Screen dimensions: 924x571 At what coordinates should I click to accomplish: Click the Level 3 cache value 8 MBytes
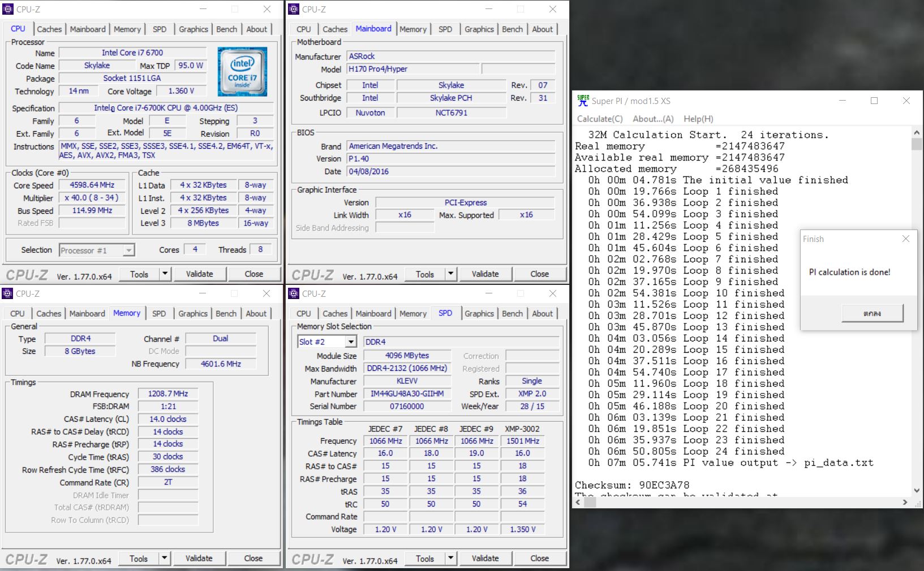coord(203,223)
